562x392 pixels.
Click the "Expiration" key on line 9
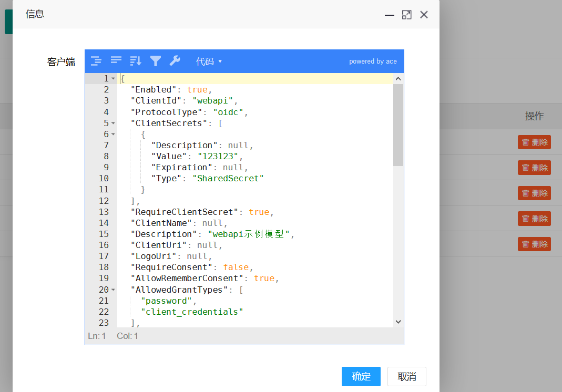click(x=182, y=167)
